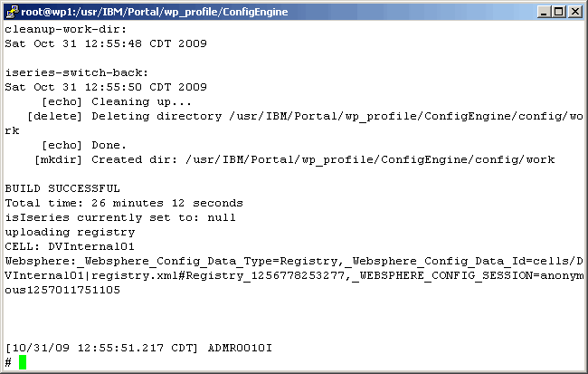Viewport: 588px width, 374px height.
Task: Click the green cursor block at the prompt
Action: 23,362
